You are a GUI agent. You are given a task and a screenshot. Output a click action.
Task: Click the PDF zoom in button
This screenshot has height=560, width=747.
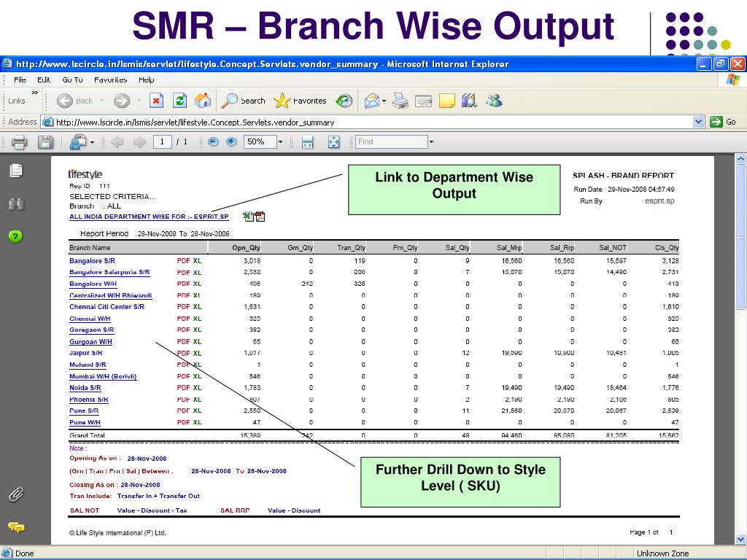[x=231, y=141]
